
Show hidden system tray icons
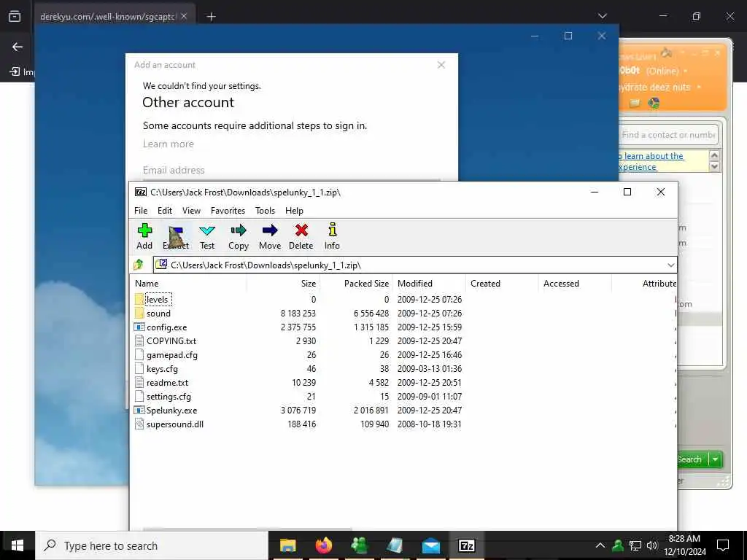click(x=600, y=545)
